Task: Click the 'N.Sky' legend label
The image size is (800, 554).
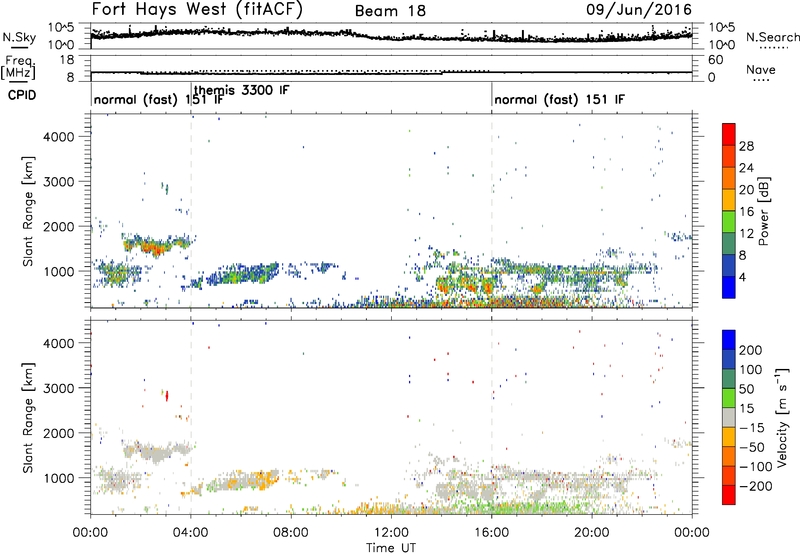Action: [19, 37]
